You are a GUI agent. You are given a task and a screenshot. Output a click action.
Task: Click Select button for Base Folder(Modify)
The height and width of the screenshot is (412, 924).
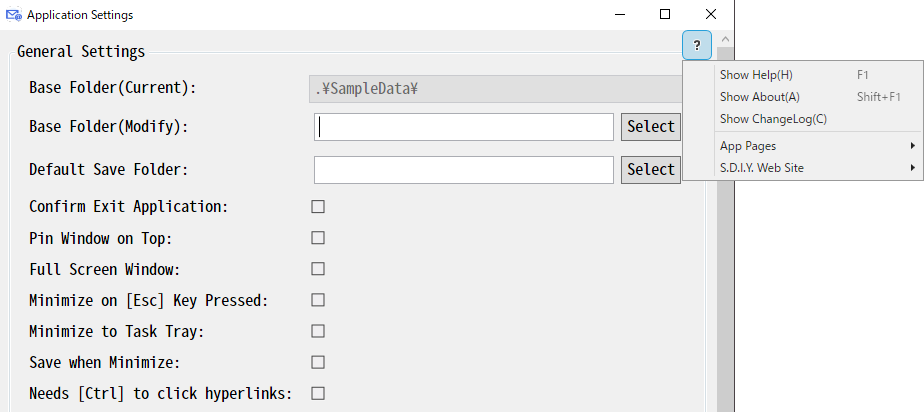click(x=651, y=127)
